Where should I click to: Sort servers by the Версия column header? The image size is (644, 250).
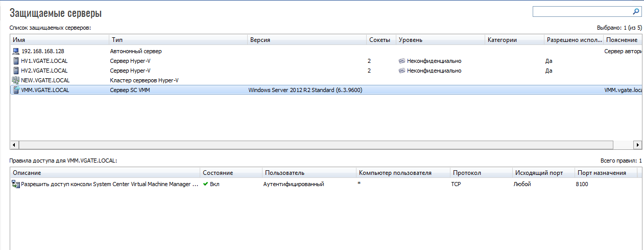[x=306, y=40]
